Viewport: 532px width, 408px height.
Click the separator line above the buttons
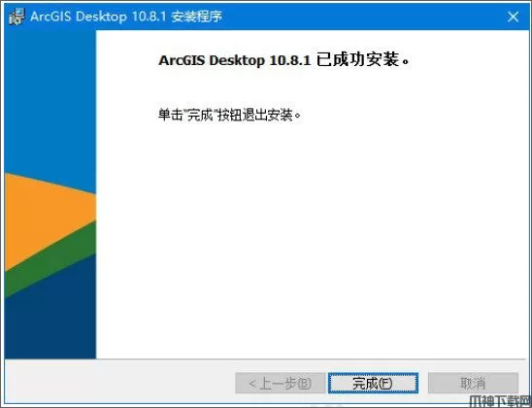tap(265, 359)
